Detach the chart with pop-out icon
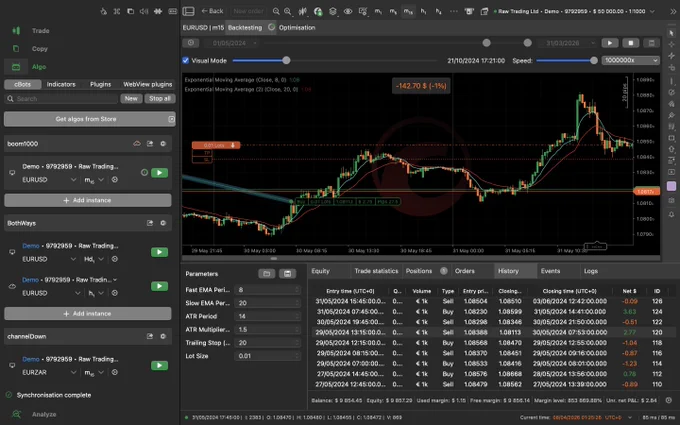This screenshot has width=680, height=425. tap(484, 11)
